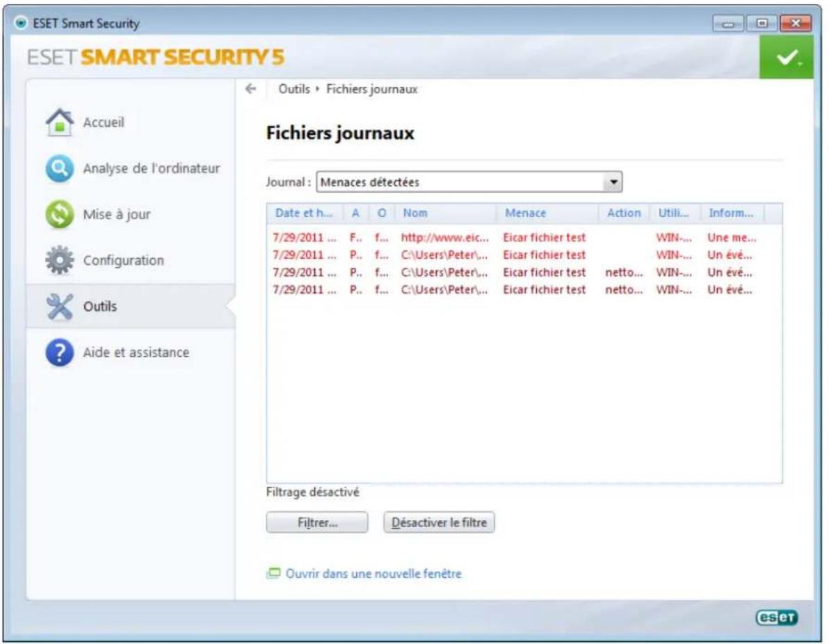Click the Désactiver le filtre button
Screen dimensions: 829x644
pos(439,523)
